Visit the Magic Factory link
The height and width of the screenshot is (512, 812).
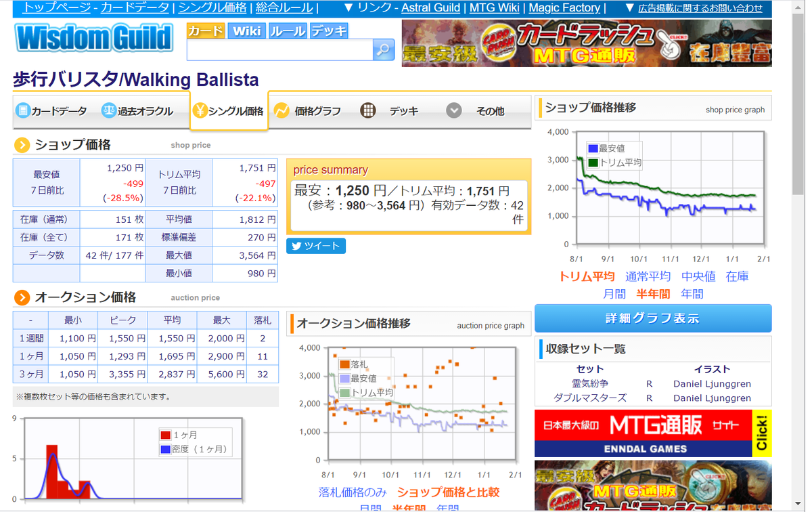point(564,8)
